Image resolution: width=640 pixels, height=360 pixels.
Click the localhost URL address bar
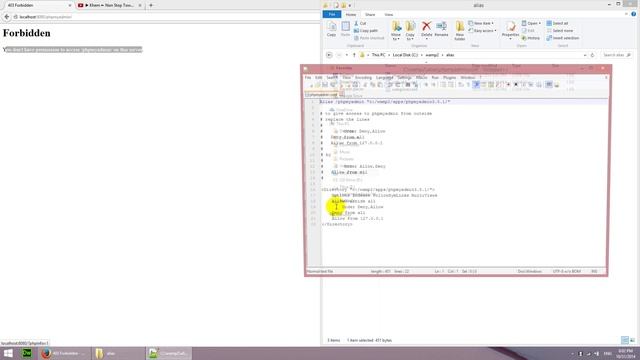(165, 17)
